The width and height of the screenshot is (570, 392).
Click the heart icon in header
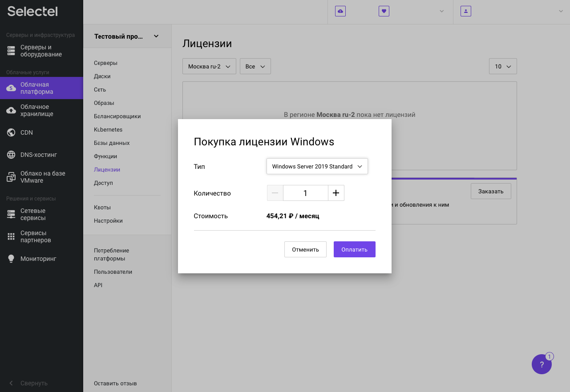(x=384, y=11)
